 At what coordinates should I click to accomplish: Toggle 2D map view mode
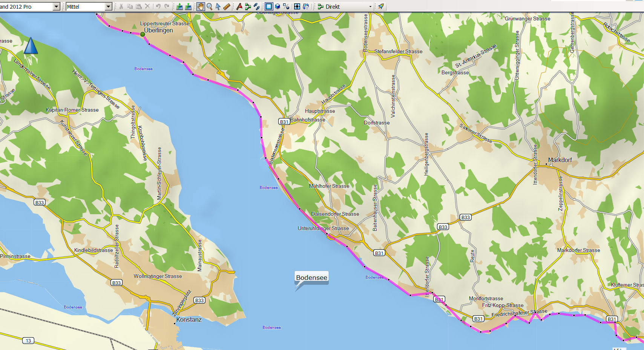268,6
